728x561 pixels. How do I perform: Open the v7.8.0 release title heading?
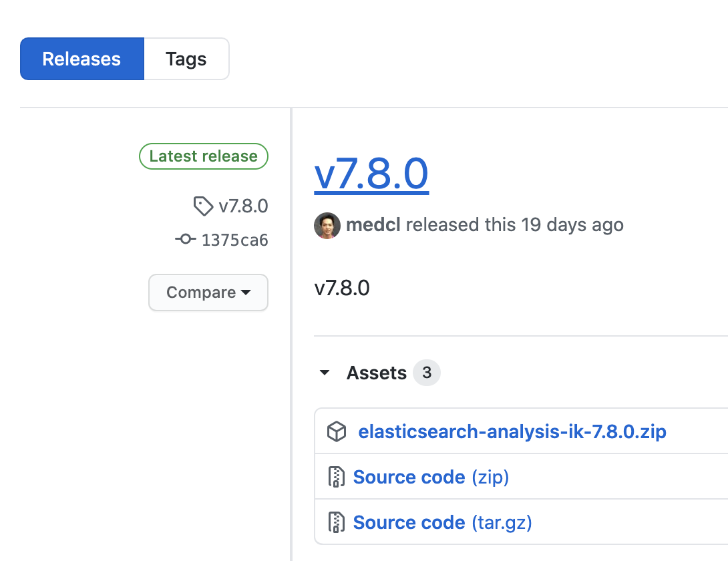[371, 174]
